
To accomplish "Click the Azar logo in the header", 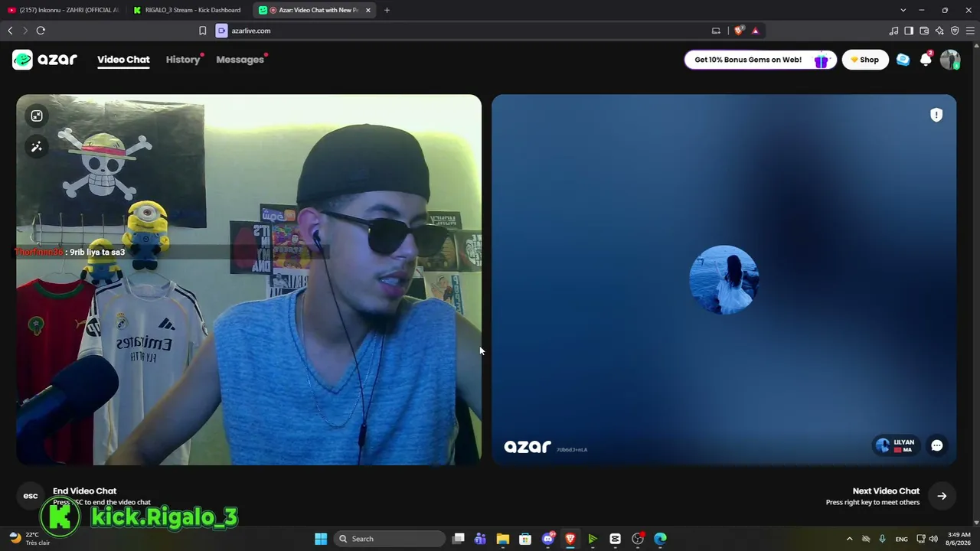I will point(45,60).
